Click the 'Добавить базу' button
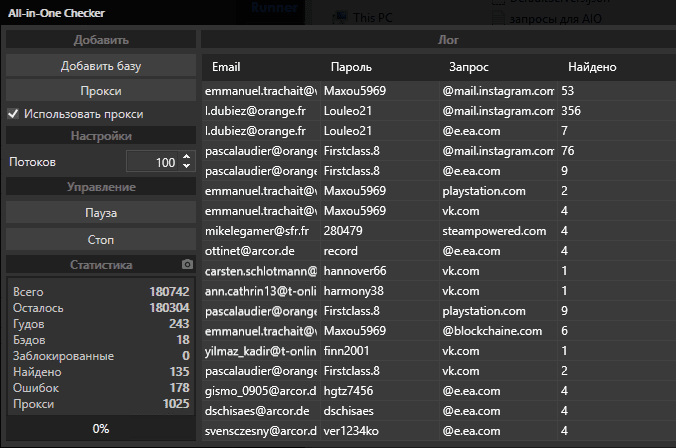The image size is (676, 448). [x=101, y=66]
